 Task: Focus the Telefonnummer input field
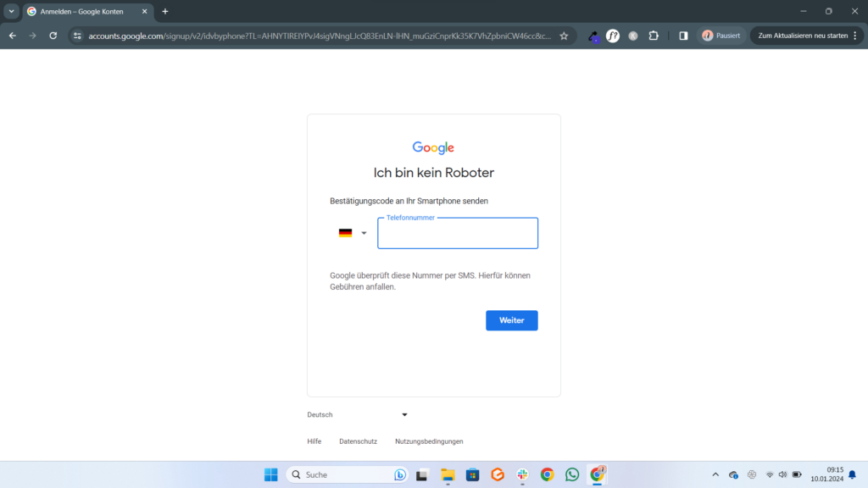[458, 235]
